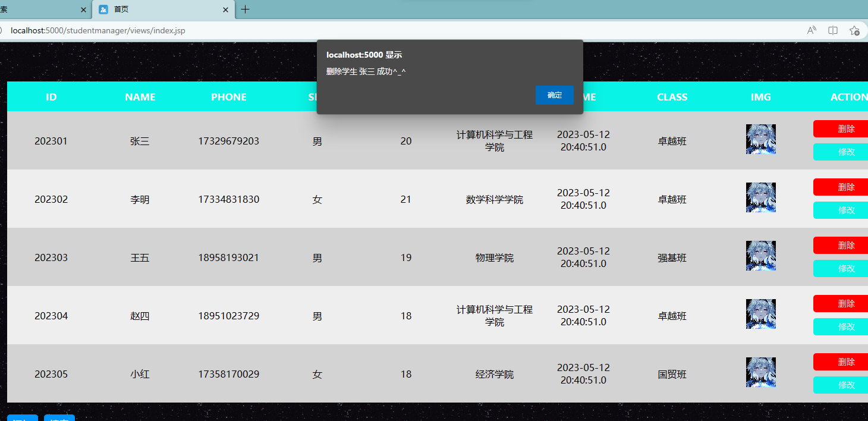Click ID cell 202305
The image size is (868, 421).
tap(51, 374)
